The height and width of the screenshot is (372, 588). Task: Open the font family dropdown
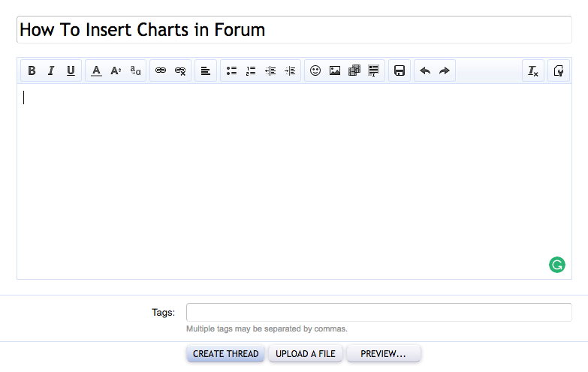point(135,71)
